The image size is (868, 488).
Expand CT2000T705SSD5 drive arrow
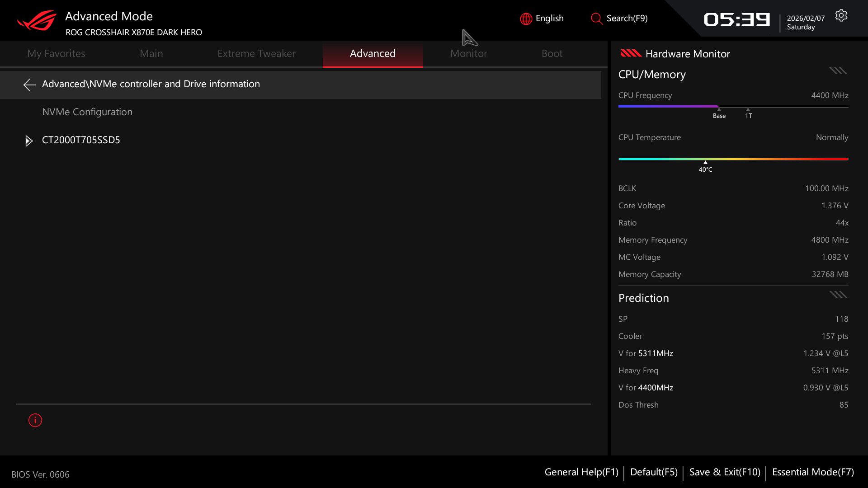pyautogui.click(x=28, y=141)
